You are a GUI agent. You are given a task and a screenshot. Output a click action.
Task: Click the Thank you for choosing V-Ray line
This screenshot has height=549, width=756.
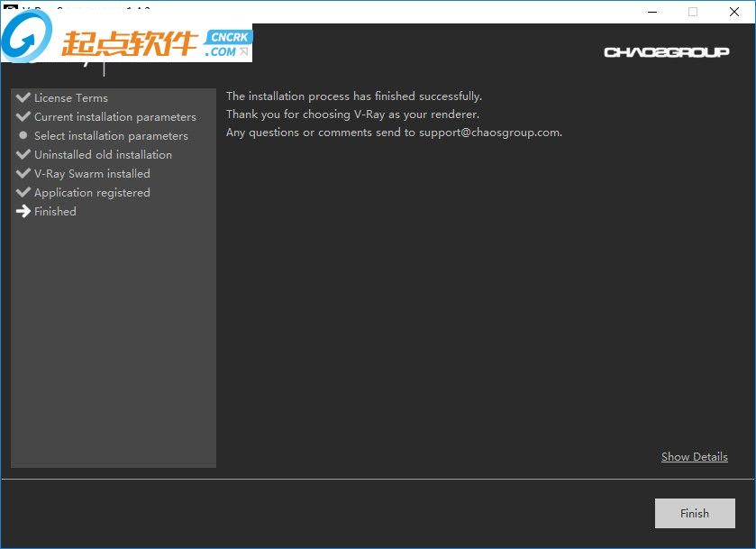click(x=352, y=114)
